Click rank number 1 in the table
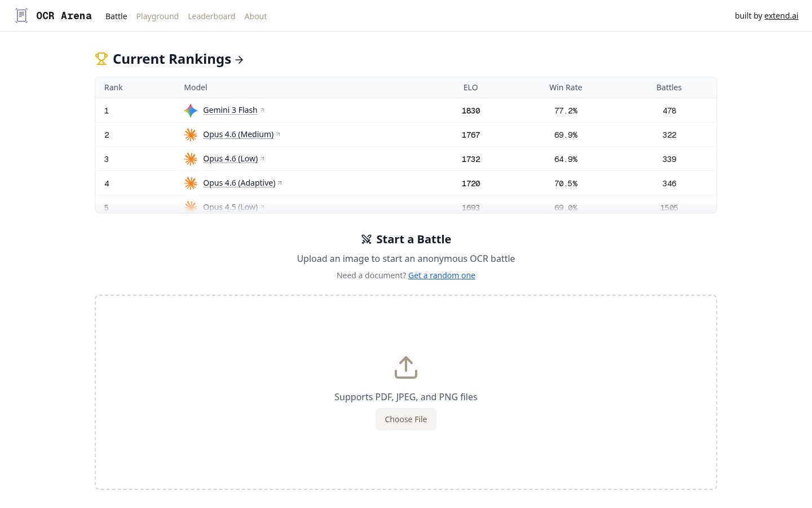 pos(107,111)
